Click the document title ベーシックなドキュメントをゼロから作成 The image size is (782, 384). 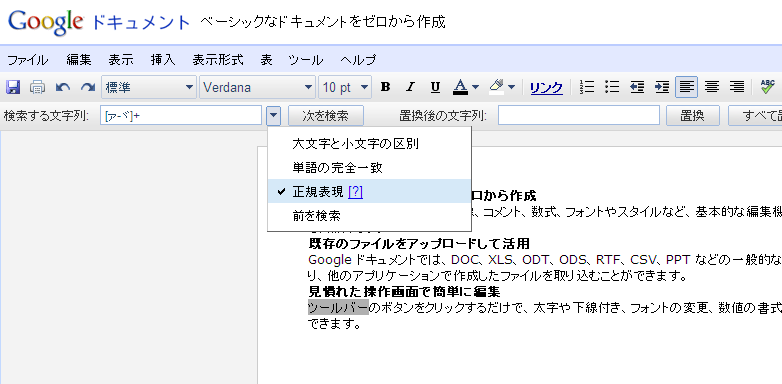coord(323,22)
